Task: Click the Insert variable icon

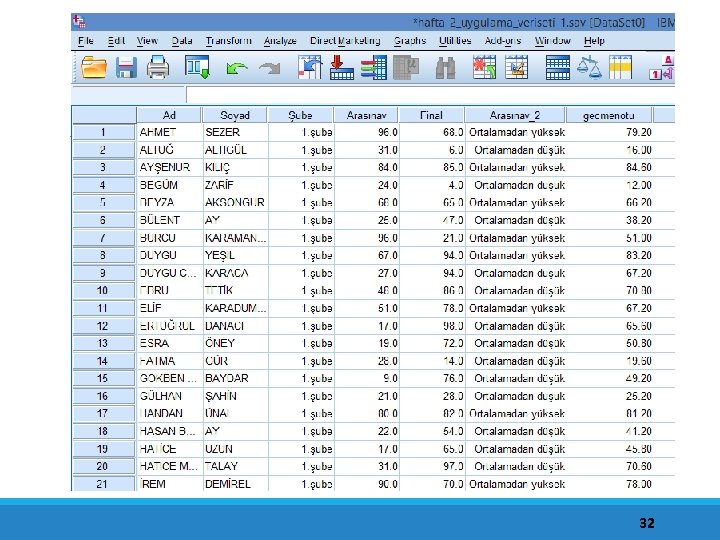Action: (x=516, y=68)
